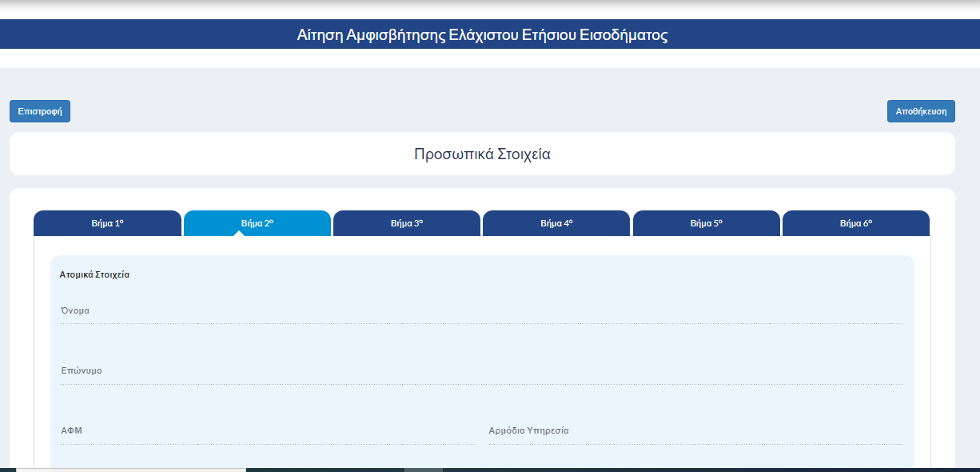Click the Προσωπικά Στοιχεία heading
Screen dimensions: 980x472
tap(482, 154)
